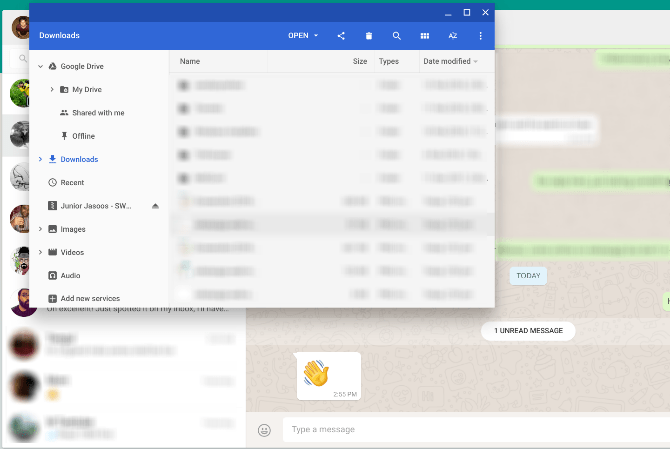This screenshot has height=449, width=670.
Task: Click the share icon in Files toolbar
Action: [341, 36]
